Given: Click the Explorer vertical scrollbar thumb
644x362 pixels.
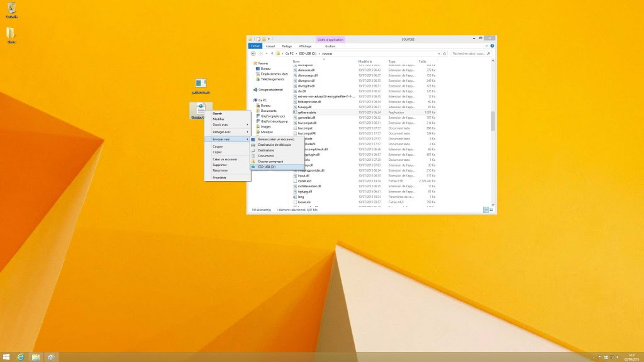Looking at the screenshot, I should coord(492,121).
